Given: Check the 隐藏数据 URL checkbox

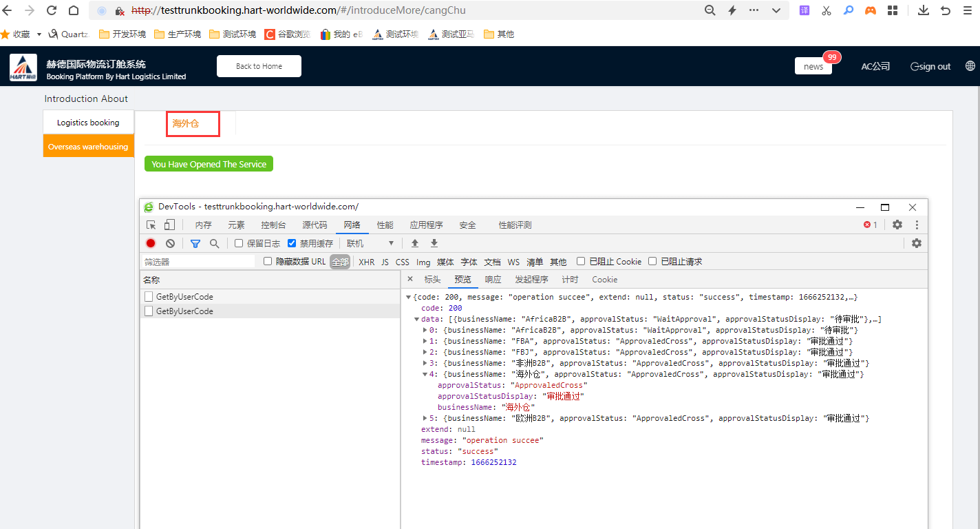Looking at the screenshot, I should coord(268,262).
